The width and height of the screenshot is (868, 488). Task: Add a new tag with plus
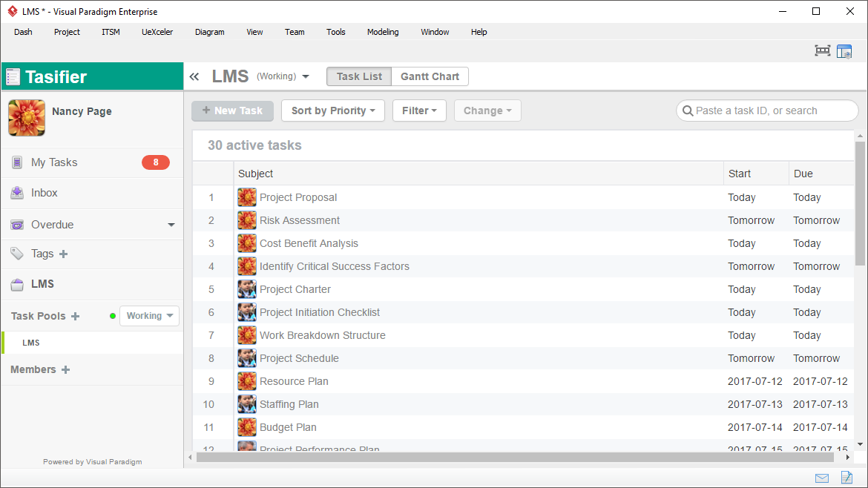click(x=64, y=254)
